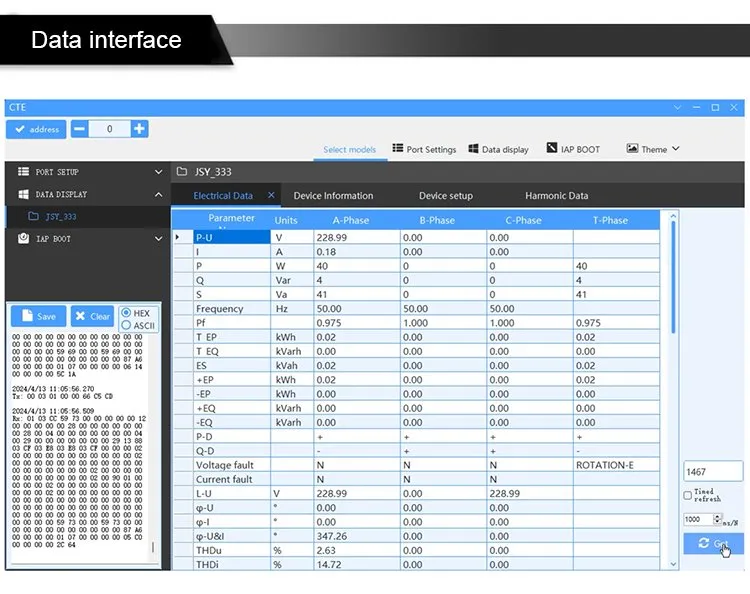Click the Theme picture icon
The width and height of the screenshot is (750, 594).
(632, 148)
